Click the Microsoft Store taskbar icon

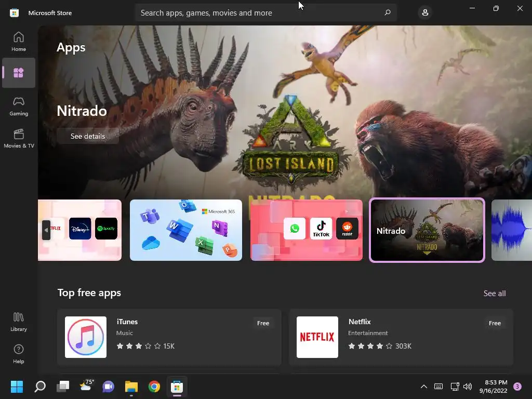[177, 387]
